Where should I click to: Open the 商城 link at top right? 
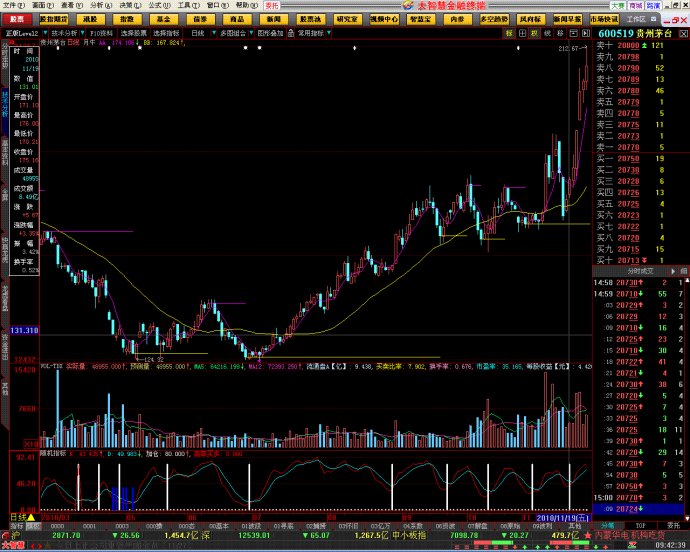pyautogui.click(x=636, y=6)
